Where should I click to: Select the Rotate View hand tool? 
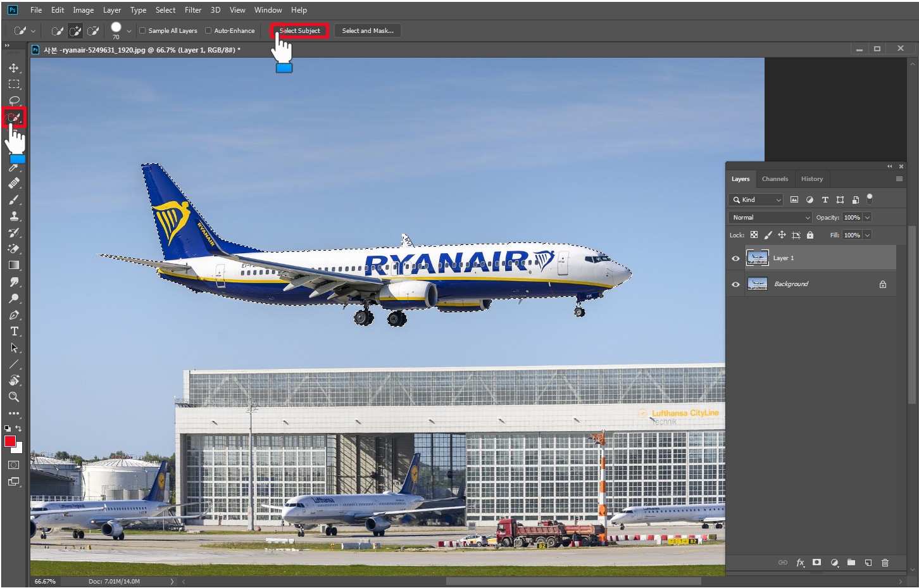click(x=14, y=380)
